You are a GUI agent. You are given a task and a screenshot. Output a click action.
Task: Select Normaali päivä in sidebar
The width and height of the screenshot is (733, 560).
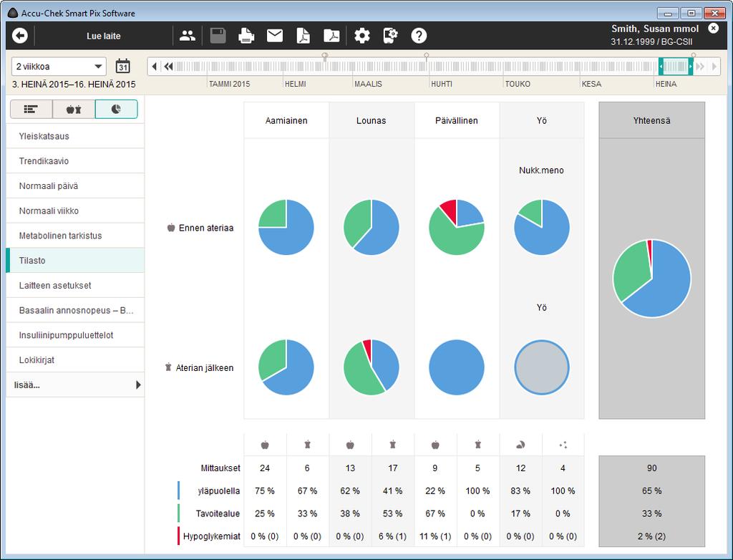pos(75,185)
